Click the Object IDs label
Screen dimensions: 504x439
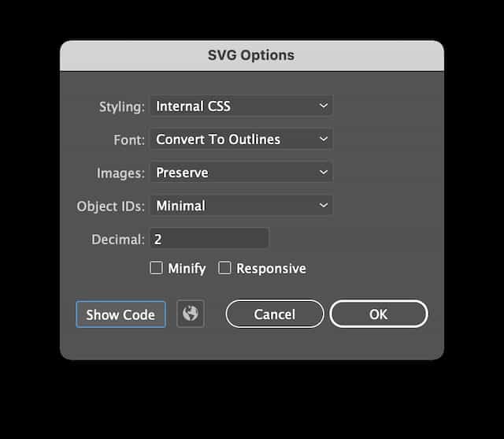click(110, 206)
